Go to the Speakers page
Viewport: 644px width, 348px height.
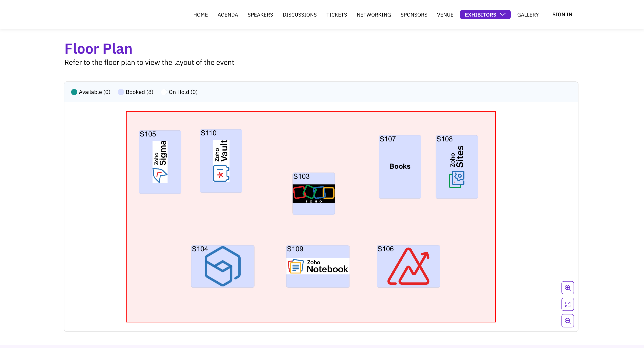tap(260, 15)
